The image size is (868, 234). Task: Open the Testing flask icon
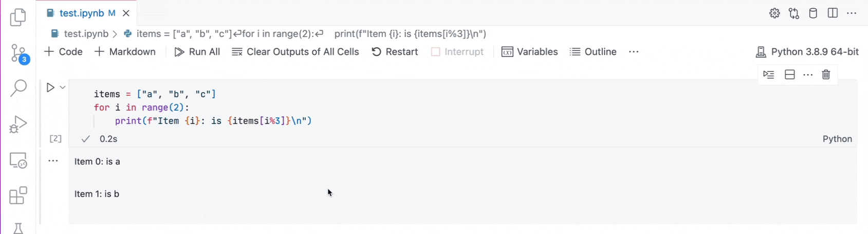pyautogui.click(x=18, y=228)
